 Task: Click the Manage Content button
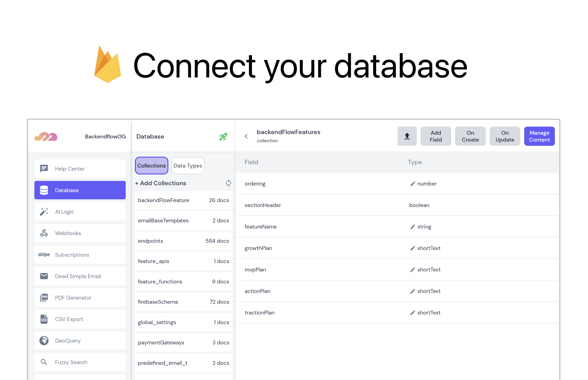coord(539,136)
